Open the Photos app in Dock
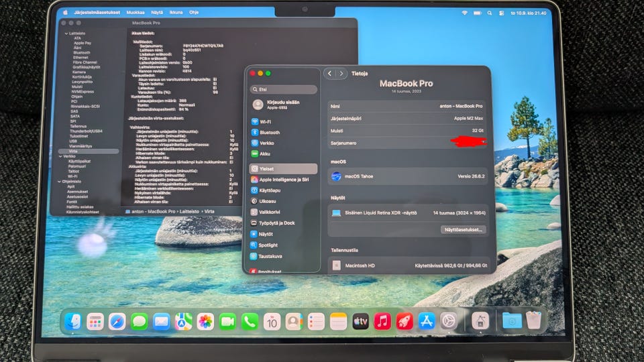The image size is (644, 362). [205, 322]
